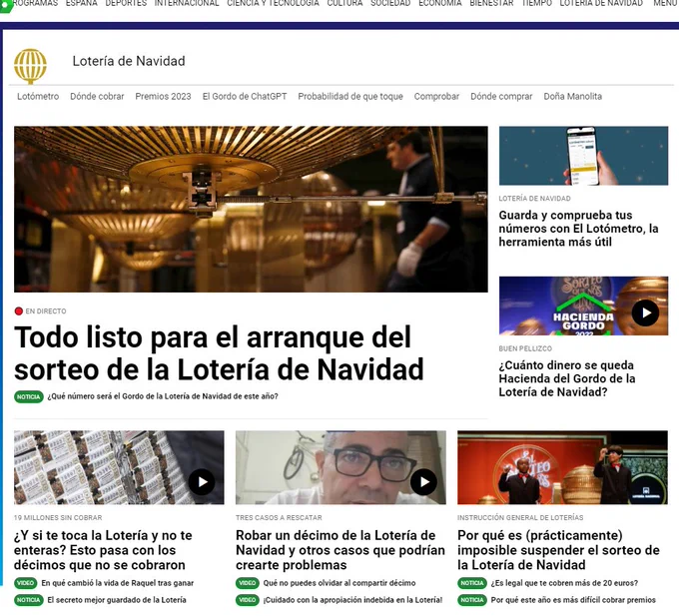This screenshot has width=679, height=616.
Task: Play video of man with glasses
Action: point(423,482)
